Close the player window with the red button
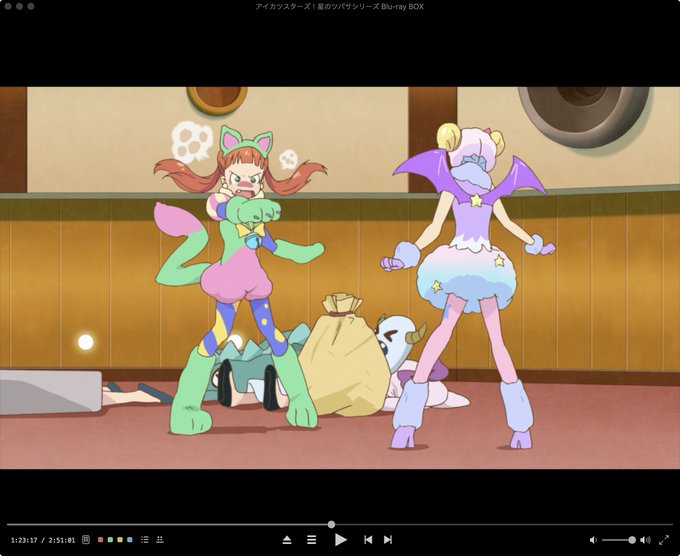Screen dimensions: 680x556 point(9,7)
